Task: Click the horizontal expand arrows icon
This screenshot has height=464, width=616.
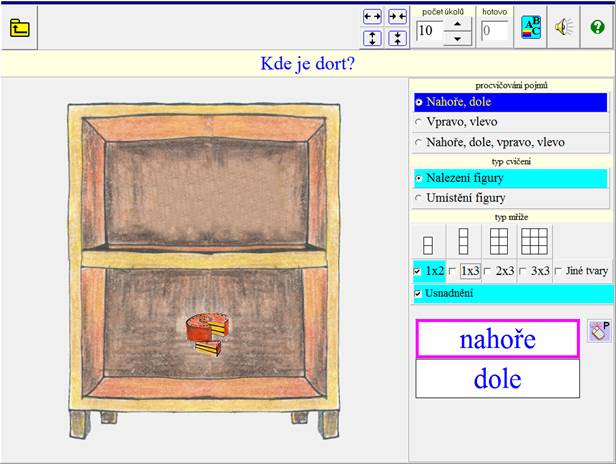Action: tap(372, 17)
